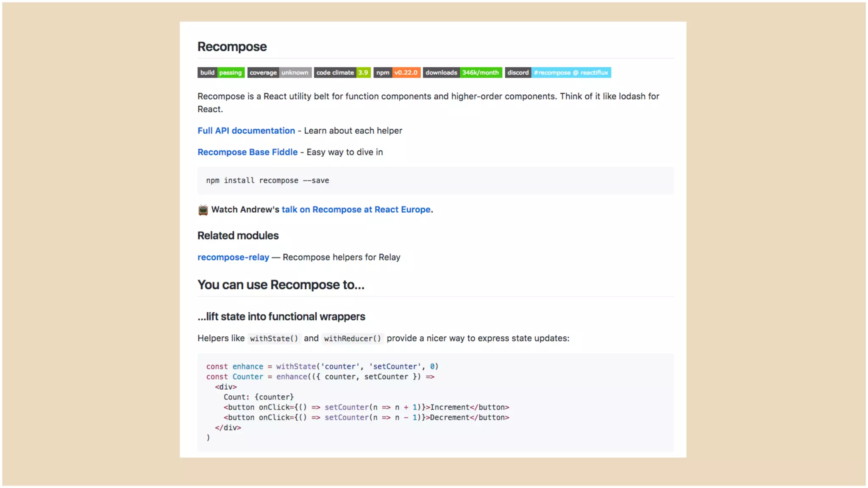The height and width of the screenshot is (488, 868).
Task: Open the recompose-relay module link
Action: point(233,257)
